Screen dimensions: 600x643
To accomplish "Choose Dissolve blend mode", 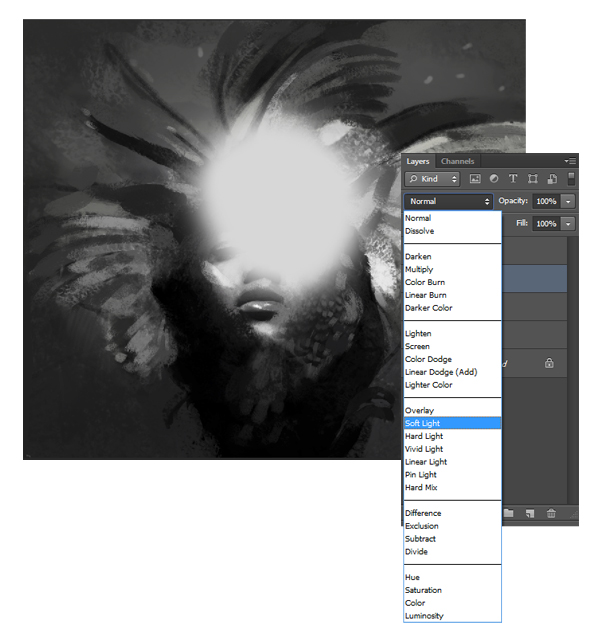I will (x=452, y=231).
